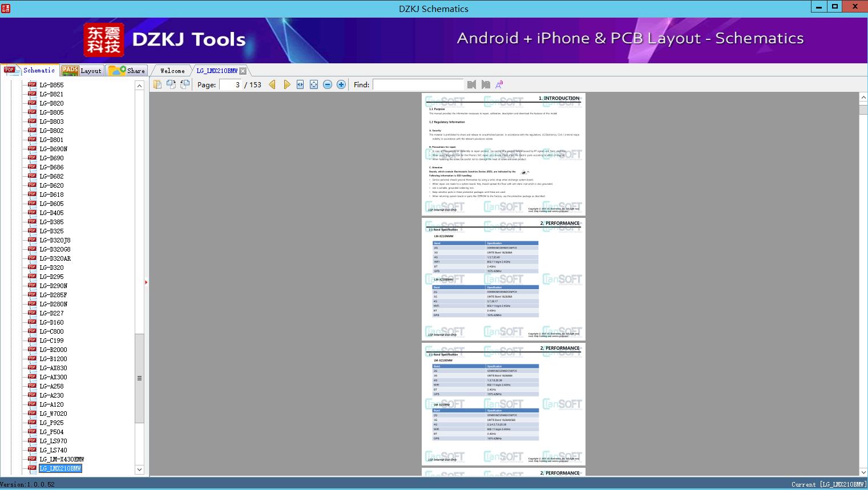
Task: Switch to the Schematic tab
Action: pos(30,70)
